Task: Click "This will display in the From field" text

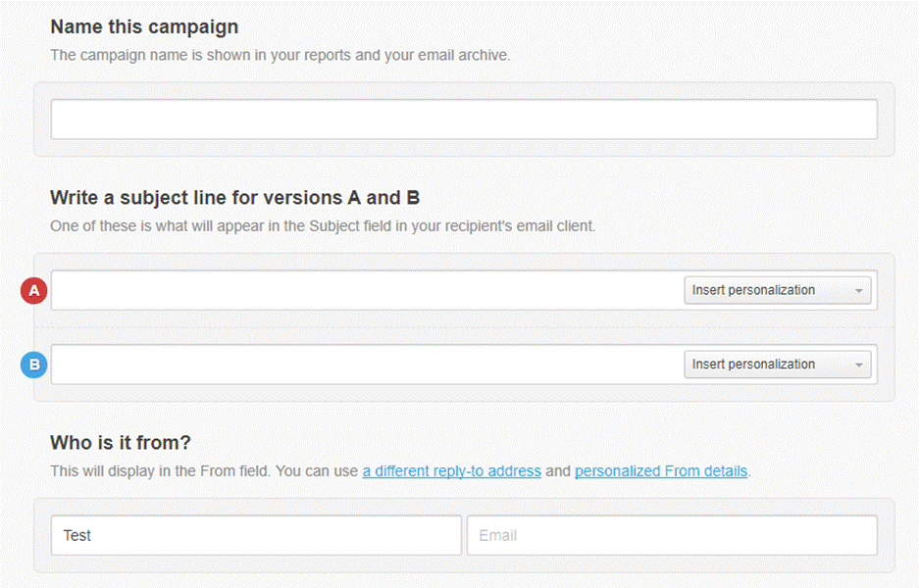Action: 162,471
